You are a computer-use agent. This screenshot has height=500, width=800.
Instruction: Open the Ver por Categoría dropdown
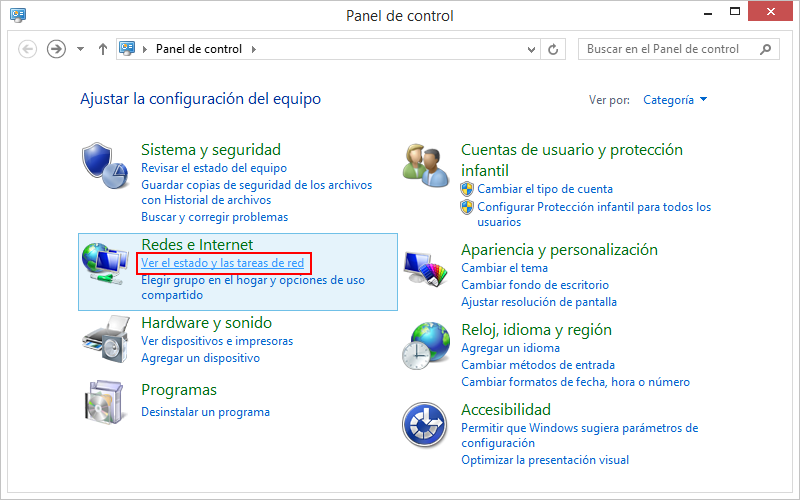click(675, 100)
